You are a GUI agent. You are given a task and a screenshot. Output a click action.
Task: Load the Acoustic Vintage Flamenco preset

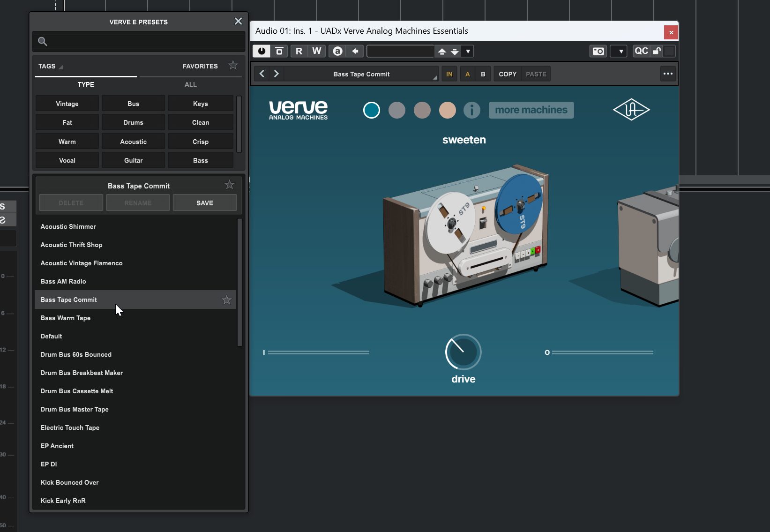[x=135, y=263]
